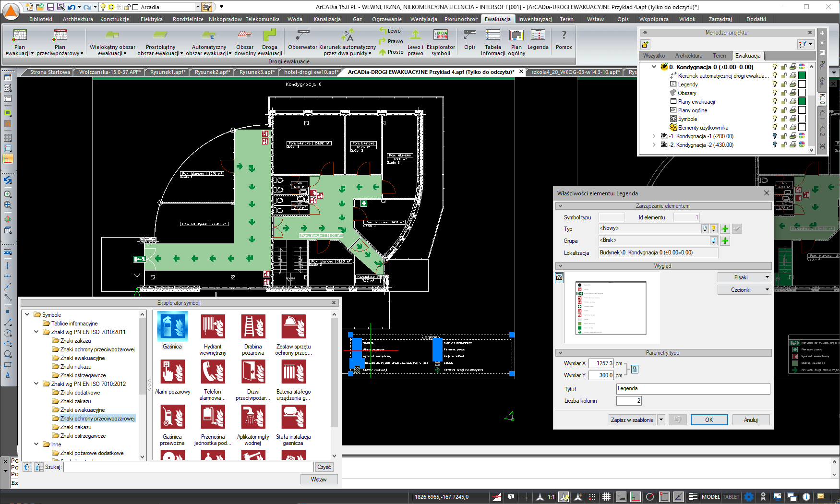Click the Czyść button
Image resolution: width=840 pixels, height=504 pixels.
point(324,467)
